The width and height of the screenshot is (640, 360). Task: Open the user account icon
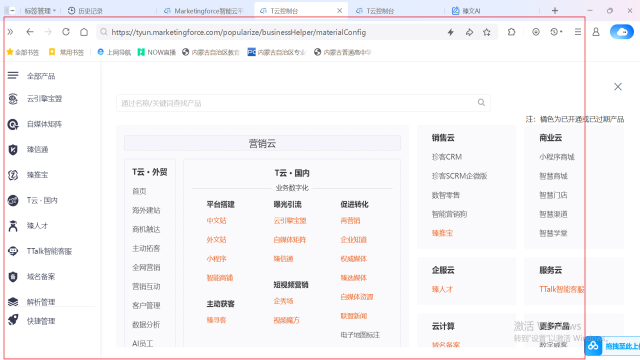click(x=596, y=32)
